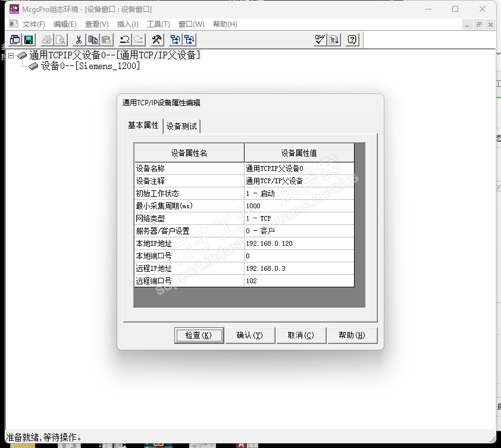Open the 查看(V) menu
The image size is (501, 448).
click(x=96, y=24)
